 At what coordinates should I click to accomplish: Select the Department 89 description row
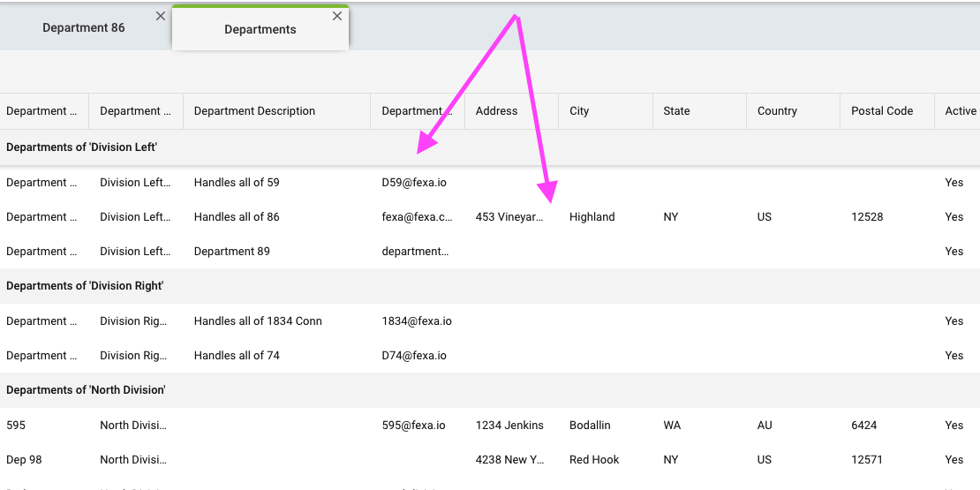click(x=231, y=252)
